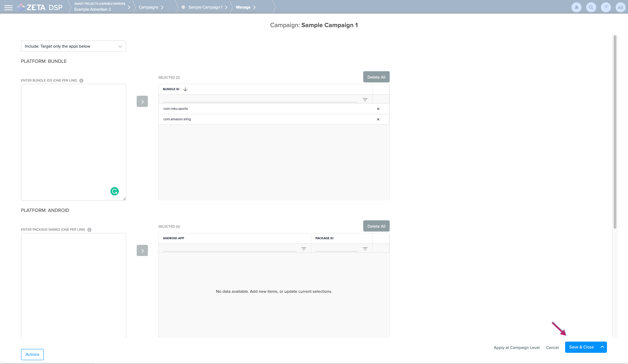Click the Android App column filter icon
Image resolution: width=628 pixels, height=364 pixels.
303,249
